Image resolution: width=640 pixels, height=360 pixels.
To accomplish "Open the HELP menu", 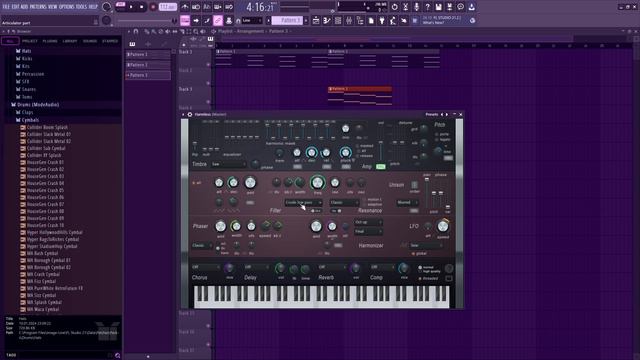I will 93,7.
